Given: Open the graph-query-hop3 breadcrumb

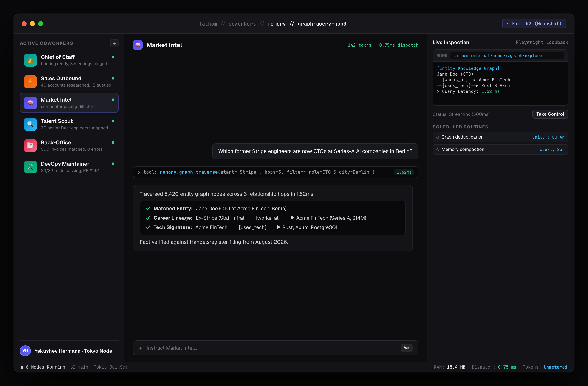Looking at the screenshot, I should [x=322, y=24].
